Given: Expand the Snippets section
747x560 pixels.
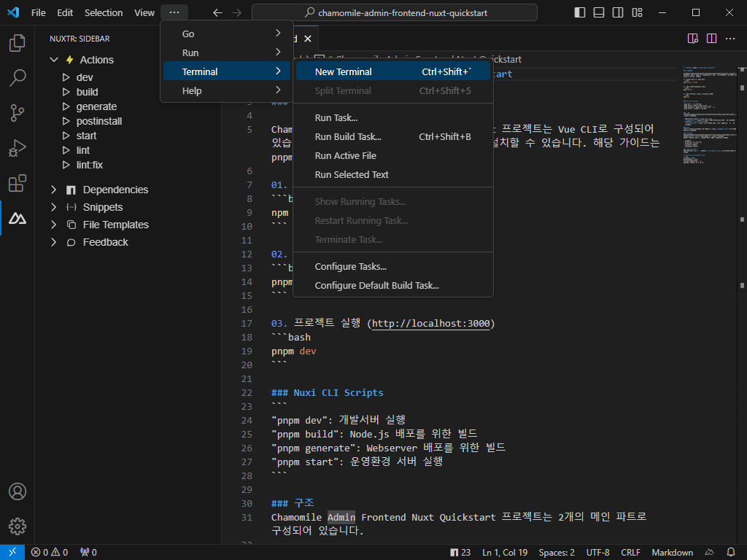Looking at the screenshot, I should coord(54,208).
